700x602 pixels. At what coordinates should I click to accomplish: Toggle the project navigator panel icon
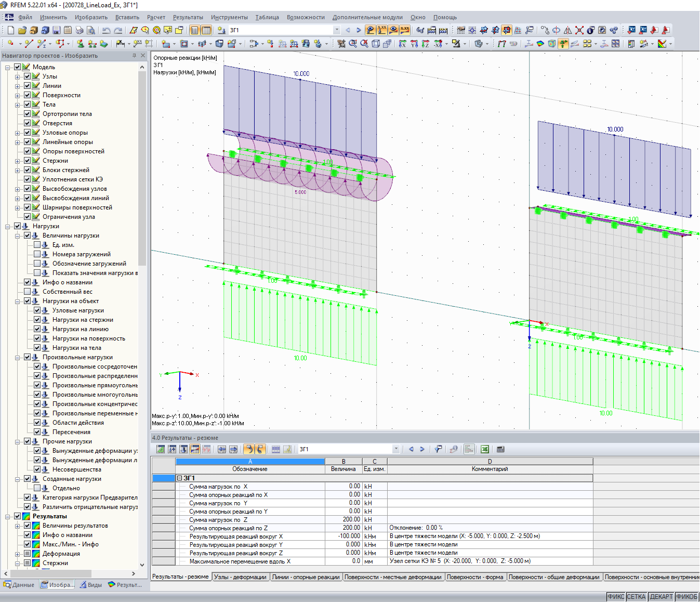coord(195,30)
